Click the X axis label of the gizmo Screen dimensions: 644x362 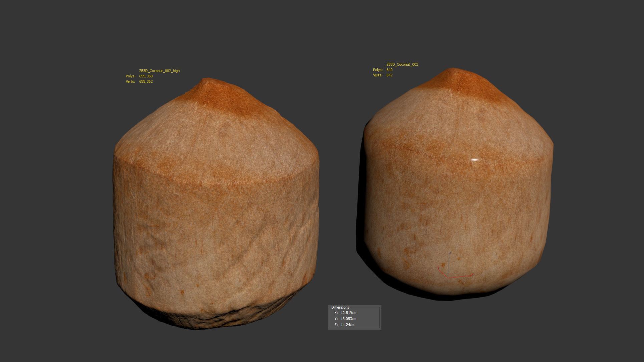click(472, 275)
